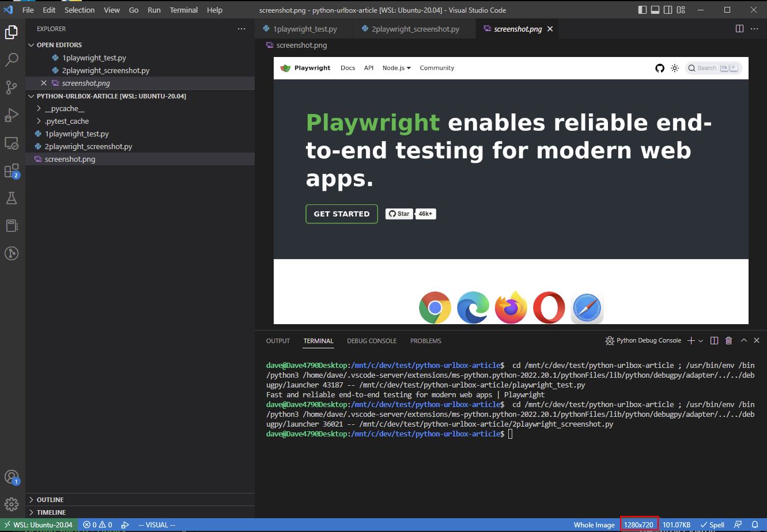Open 2playwright_screenshot.py in file tree
The image size is (767, 532).
tap(88, 147)
